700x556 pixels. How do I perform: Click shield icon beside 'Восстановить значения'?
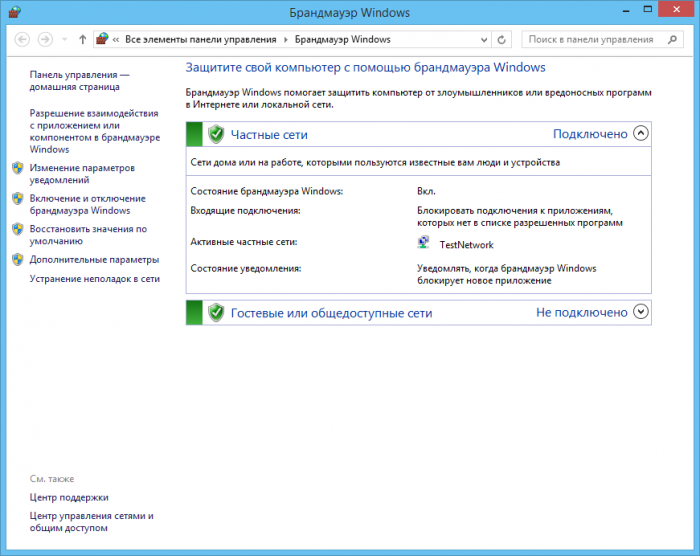pos(18,229)
